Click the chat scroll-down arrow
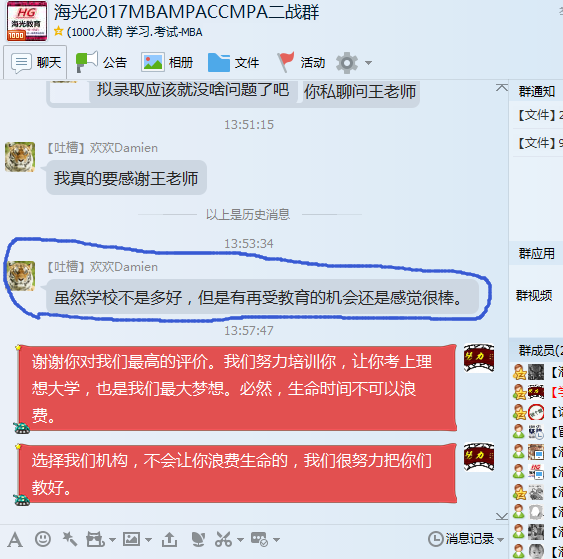The height and width of the screenshot is (559, 563). [x=502, y=516]
